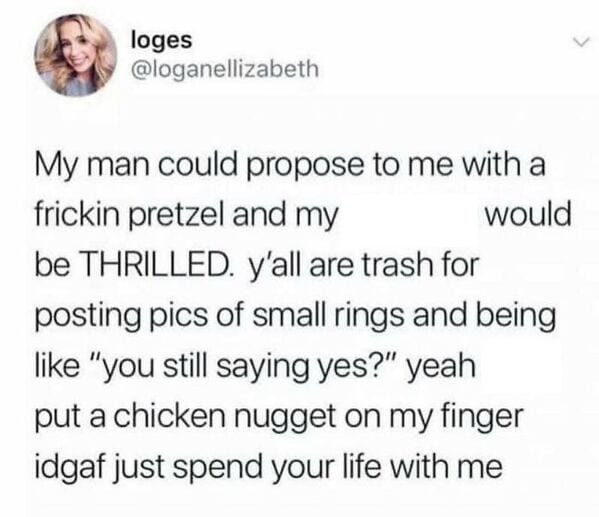Click the first line starting 'My man could propose'
This screenshot has height=517, width=599.
point(290,167)
